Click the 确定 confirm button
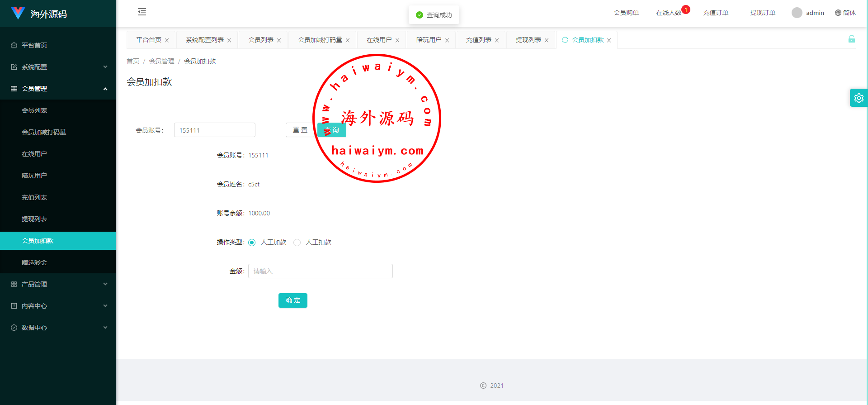The image size is (868, 405). [293, 300]
